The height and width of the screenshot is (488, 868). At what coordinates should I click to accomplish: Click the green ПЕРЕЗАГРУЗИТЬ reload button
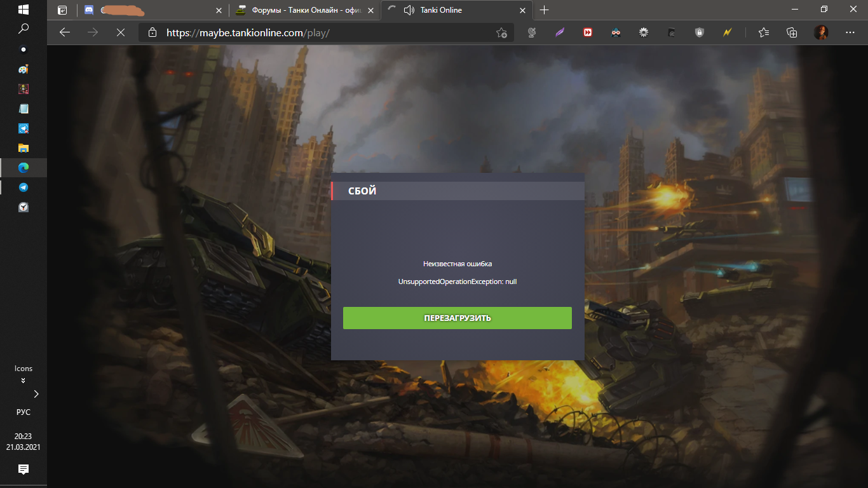(x=458, y=318)
